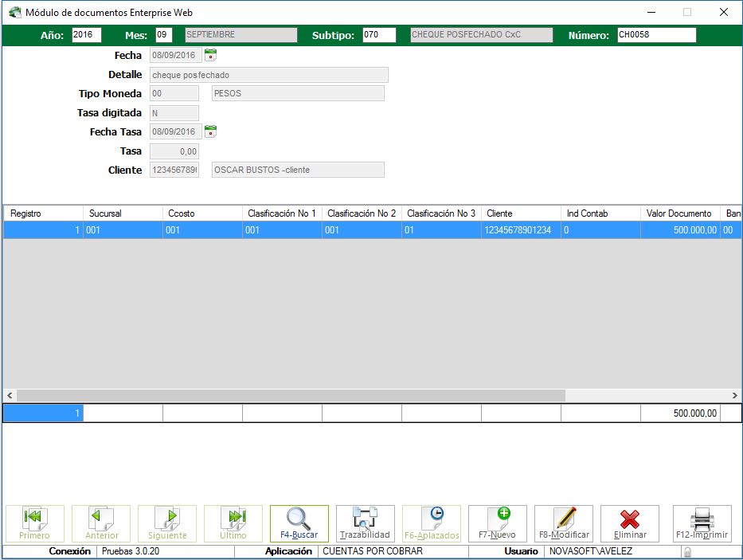Click the horizontal scrollbar thumb of grid

291,395
